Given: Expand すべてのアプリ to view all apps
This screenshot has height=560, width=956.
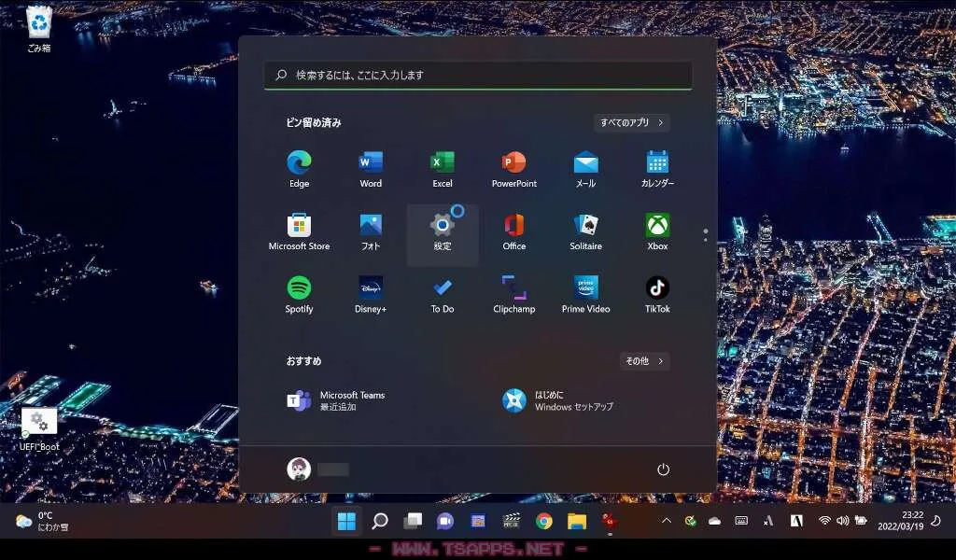Looking at the screenshot, I should click(x=630, y=122).
